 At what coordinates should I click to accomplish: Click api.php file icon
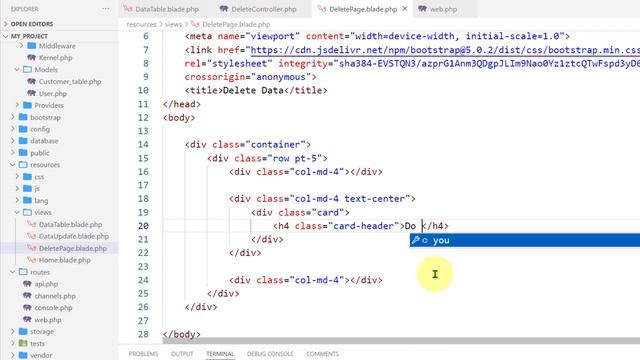point(27,284)
